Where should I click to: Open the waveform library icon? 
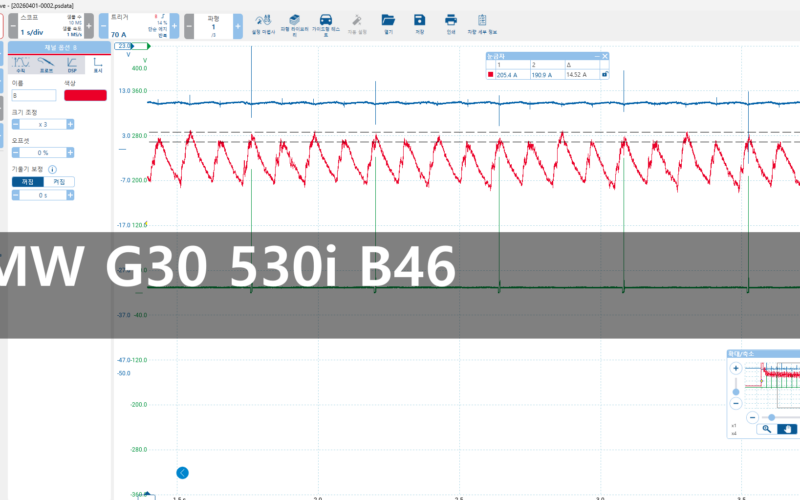[294, 20]
